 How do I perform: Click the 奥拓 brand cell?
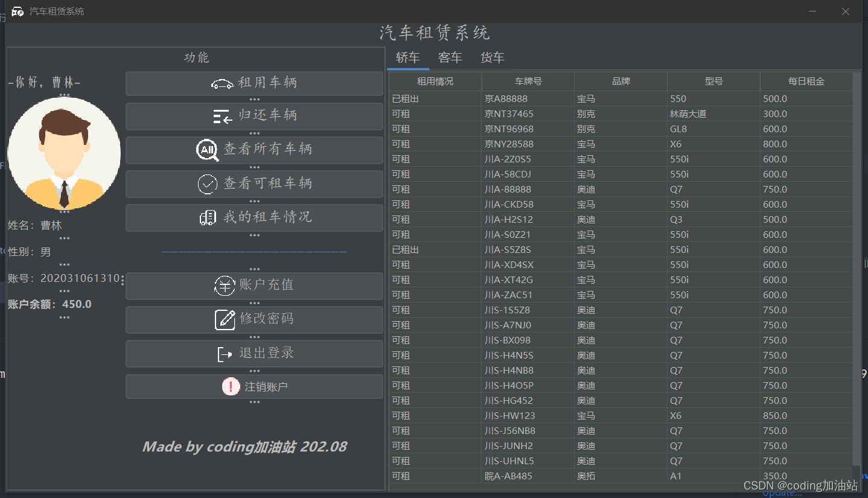621,476
